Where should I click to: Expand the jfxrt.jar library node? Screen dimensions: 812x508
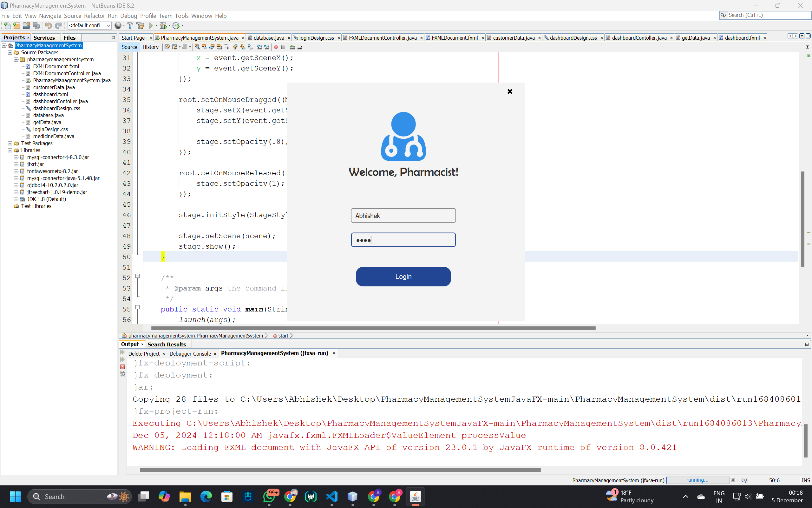pos(16,164)
